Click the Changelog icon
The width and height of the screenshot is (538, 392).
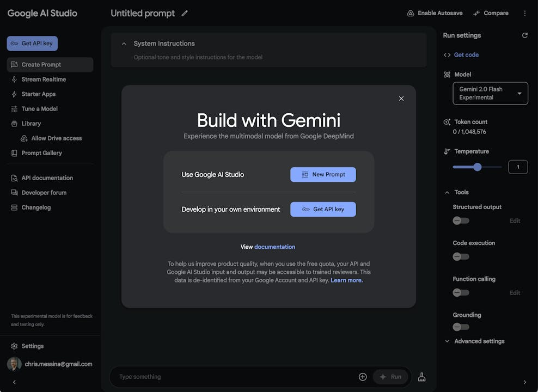[x=14, y=208]
